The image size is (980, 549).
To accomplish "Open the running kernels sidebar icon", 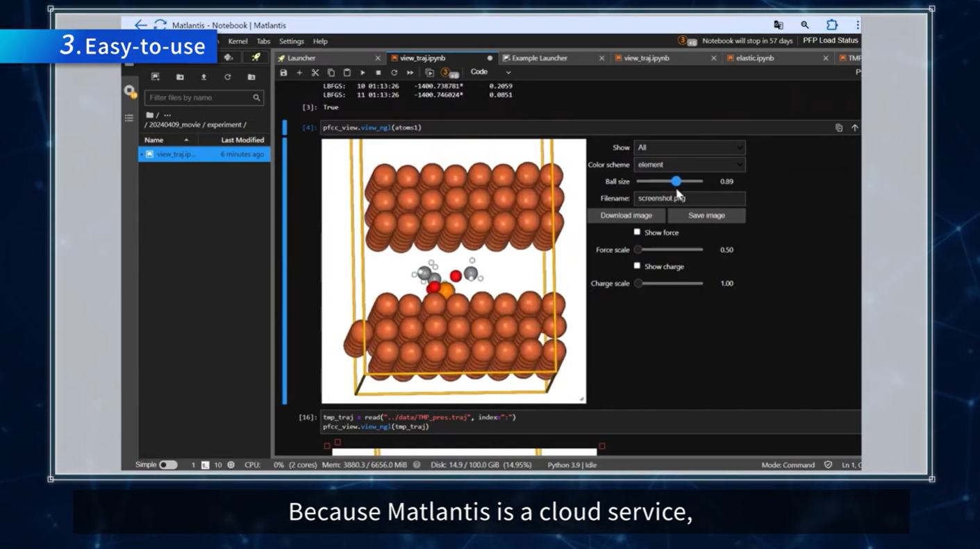I will click(x=129, y=91).
